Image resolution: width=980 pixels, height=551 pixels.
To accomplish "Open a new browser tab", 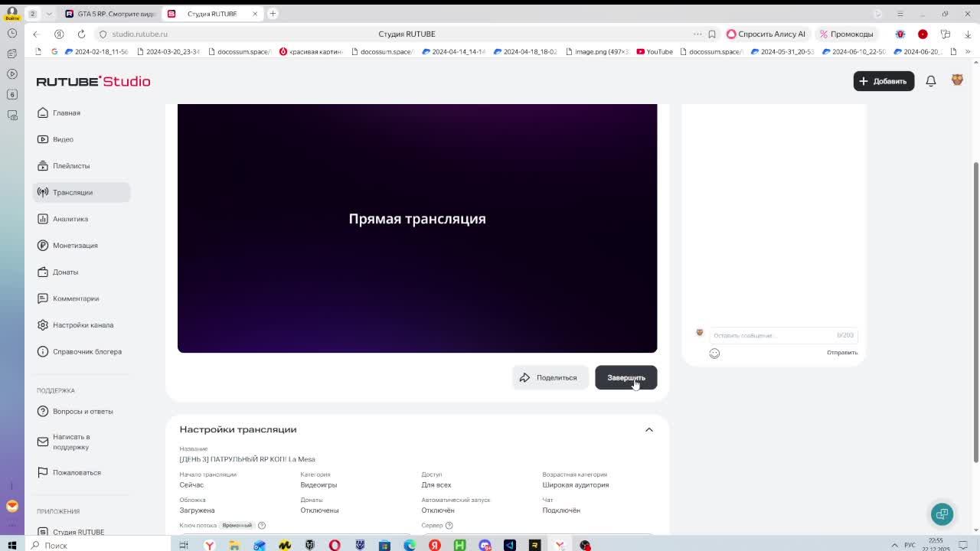I will tap(273, 14).
